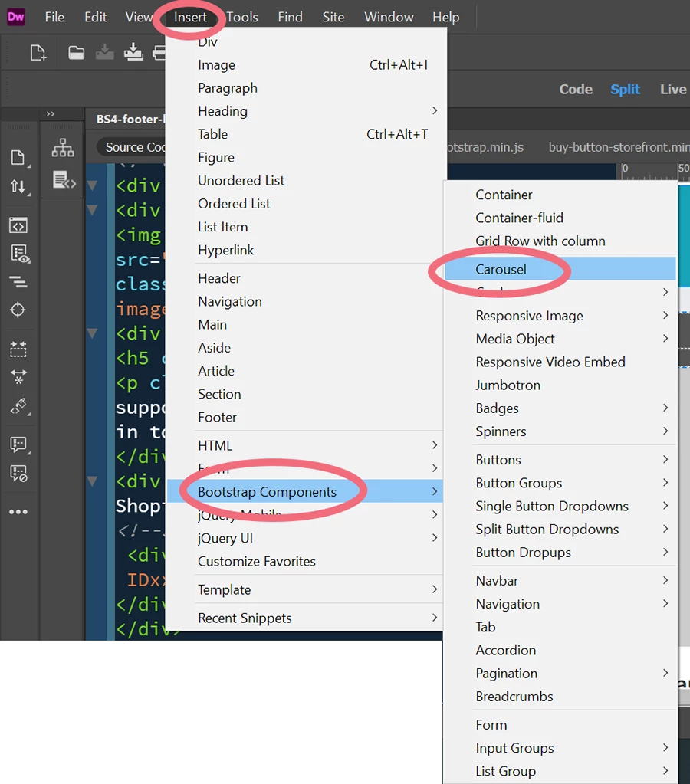Choose Paragraph from the Insert menu
The width and height of the screenshot is (690, 784).
(305, 88)
